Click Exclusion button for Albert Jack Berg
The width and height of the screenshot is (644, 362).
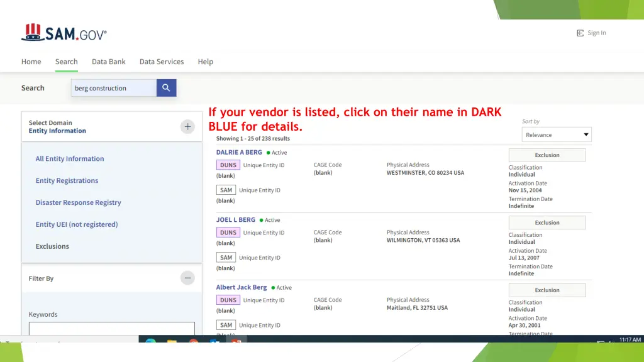coord(547,290)
